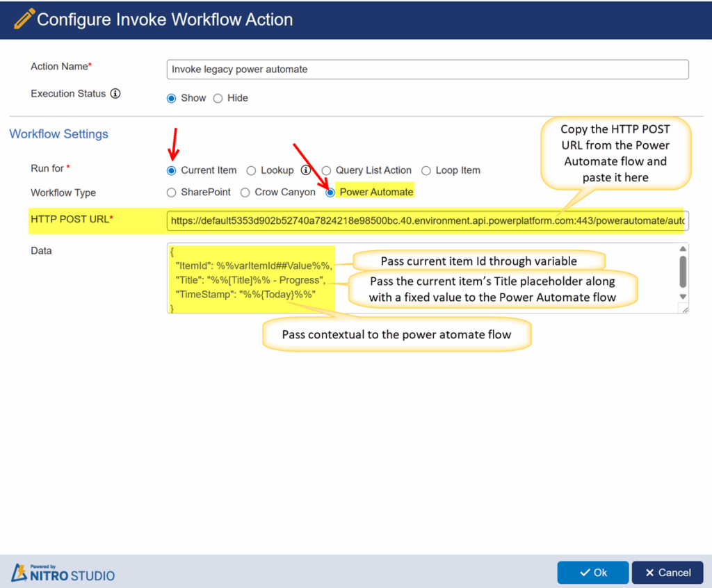712x588 pixels.
Task: Set Workflow Type to Crow Canyon
Action: pos(245,192)
